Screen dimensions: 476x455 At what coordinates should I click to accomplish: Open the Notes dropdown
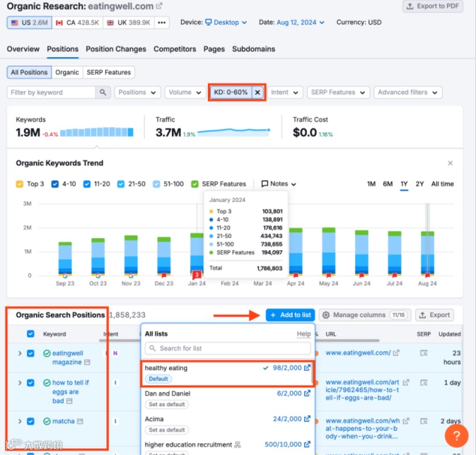279,184
